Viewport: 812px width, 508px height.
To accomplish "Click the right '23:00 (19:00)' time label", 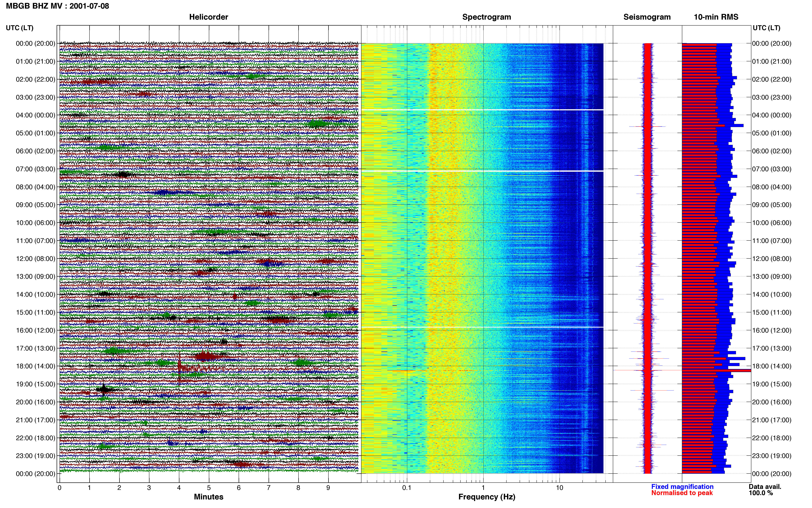I will pos(772,456).
